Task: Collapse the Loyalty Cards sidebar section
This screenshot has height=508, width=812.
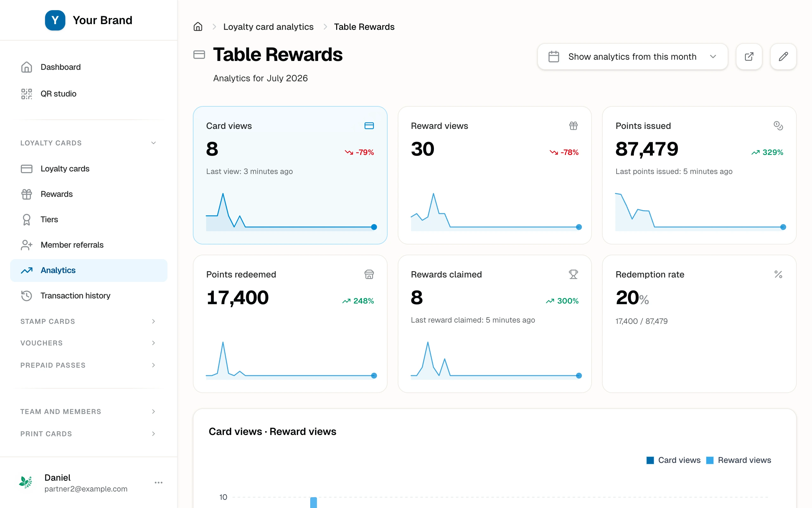Action: tap(88, 143)
